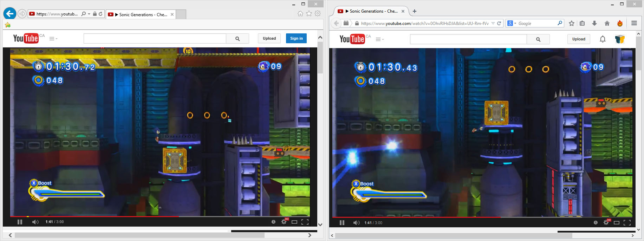Close the Sonic Generations tab in Internet Explorer
644x241 pixels.
pos(172,14)
